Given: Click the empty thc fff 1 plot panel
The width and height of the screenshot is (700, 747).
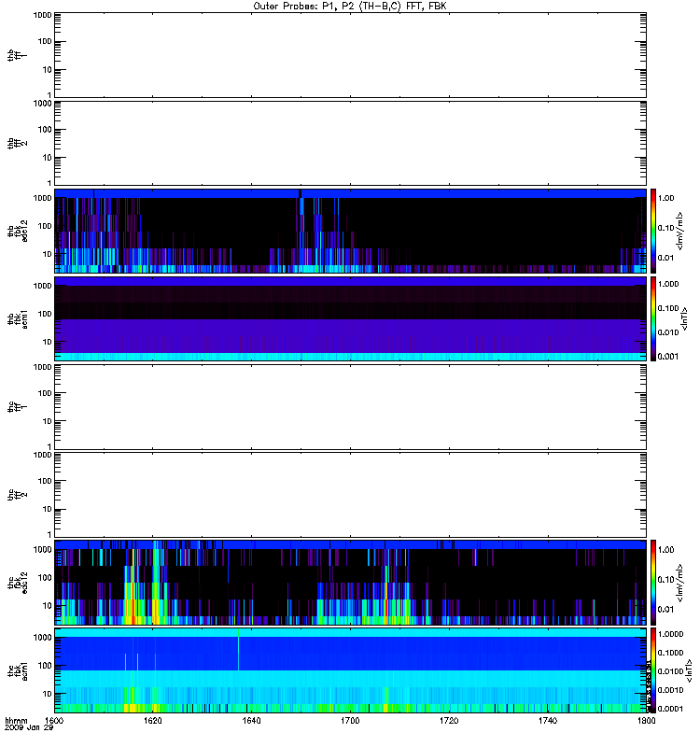Looking at the screenshot, I should coord(350,407).
